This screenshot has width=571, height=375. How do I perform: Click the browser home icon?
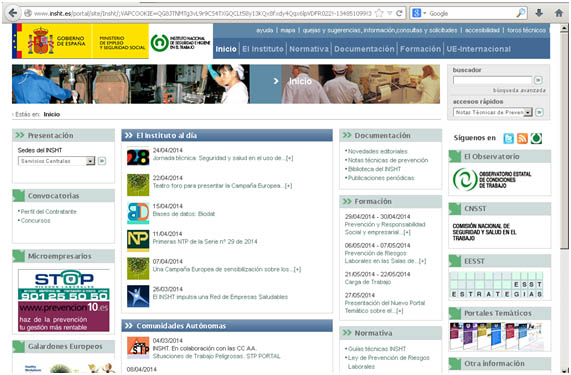tap(559, 13)
